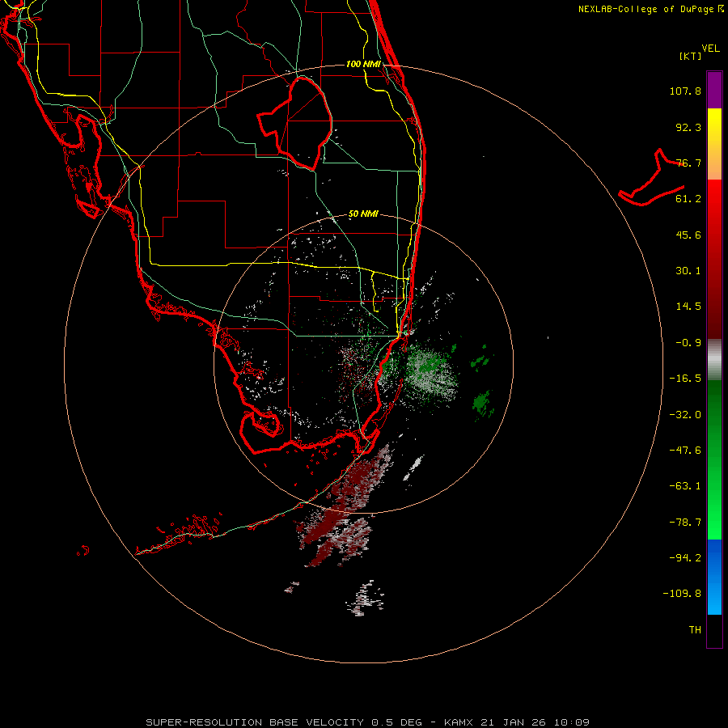Pick the purple segment of velocity scale
The height and width of the screenshot is (728, 728).
click(714, 90)
